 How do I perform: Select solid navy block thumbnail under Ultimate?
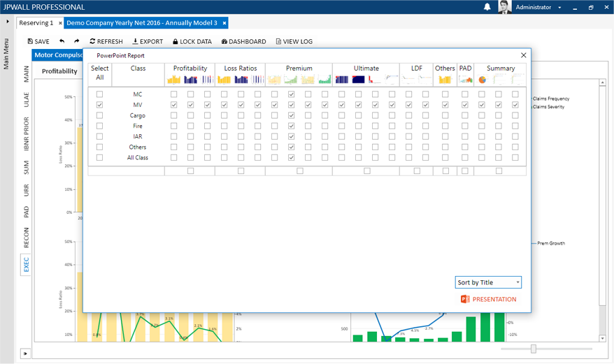(358, 80)
